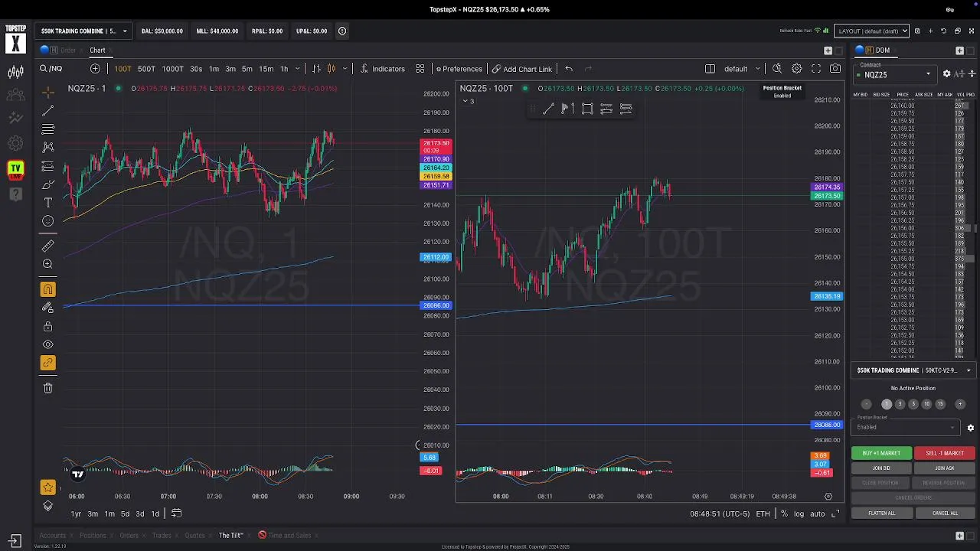980x551 pixels.
Task: Toggle auto scale on chart
Action: coord(817,514)
